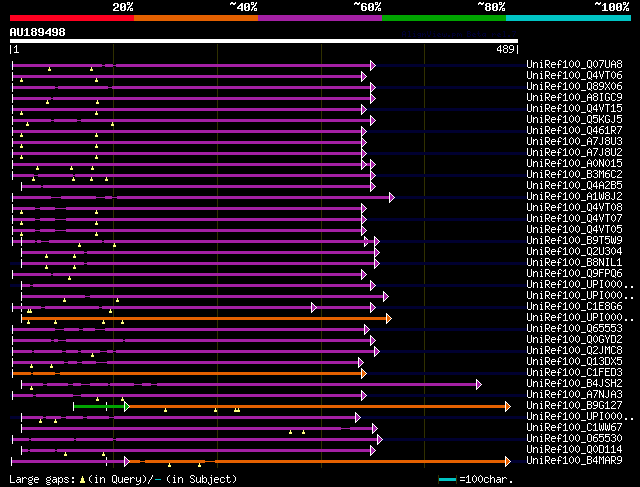Click the orange arrowhead ending the B4MAR9 alignment
The width and height of the screenshot is (640, 487).
(508, 461)
